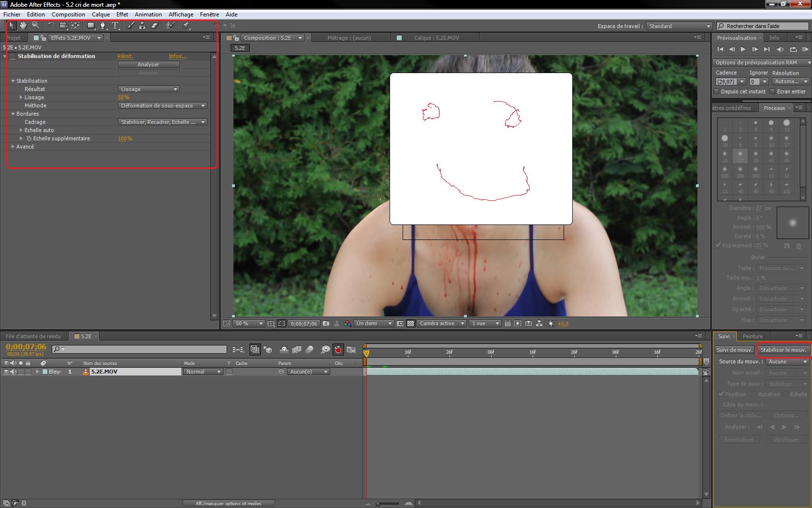Open the Résultat 'Lissage' dropdown
Image resolution: width=812 pixels, height=508 pixels.
point(148,89)
